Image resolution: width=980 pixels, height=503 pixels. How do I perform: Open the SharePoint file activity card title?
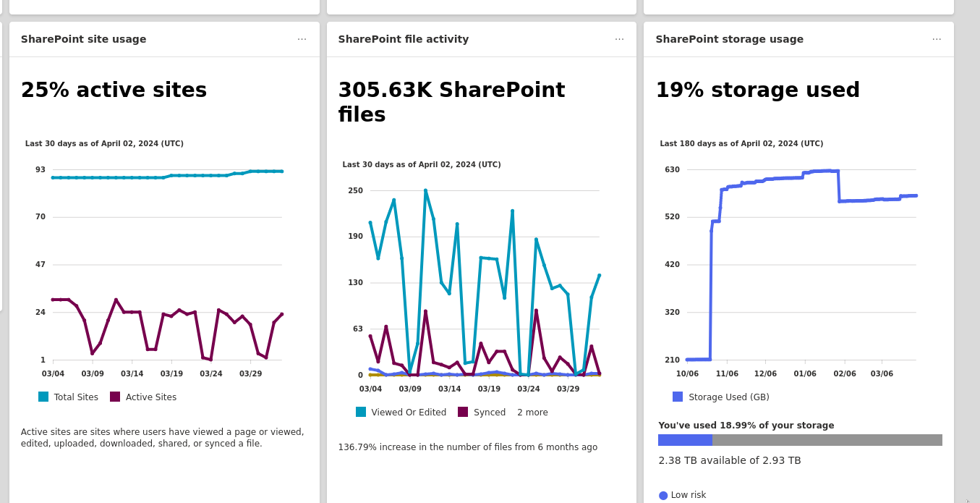[404, 39]
